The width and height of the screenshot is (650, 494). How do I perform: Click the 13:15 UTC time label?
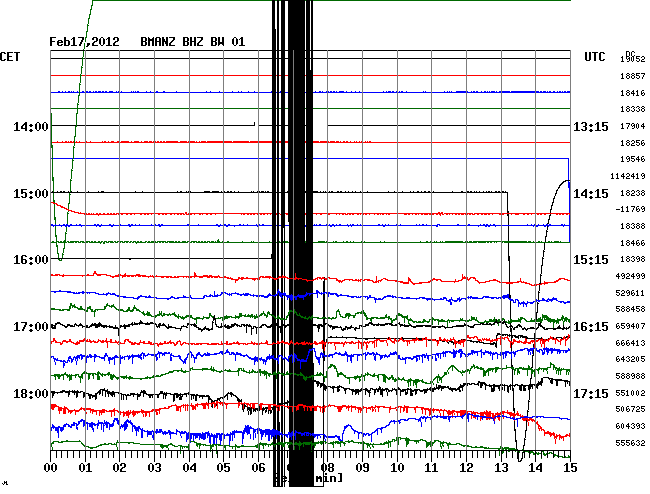591,127
